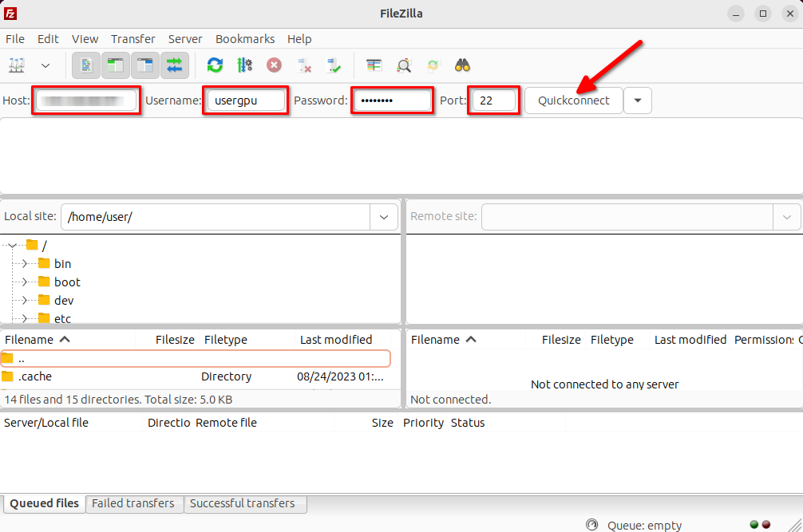The image size is (803, 532).
Task: Expand the etc folder
Action: pos(24,318)
